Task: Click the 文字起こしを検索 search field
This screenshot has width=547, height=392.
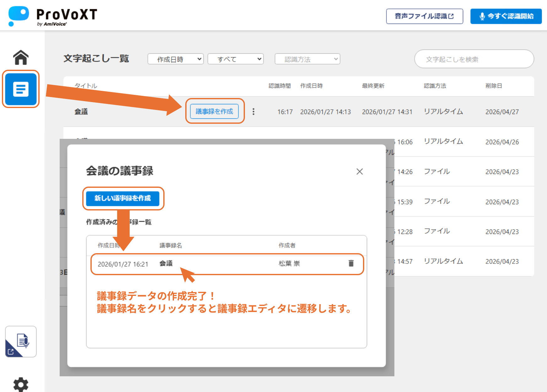Action: coord(474,59)
